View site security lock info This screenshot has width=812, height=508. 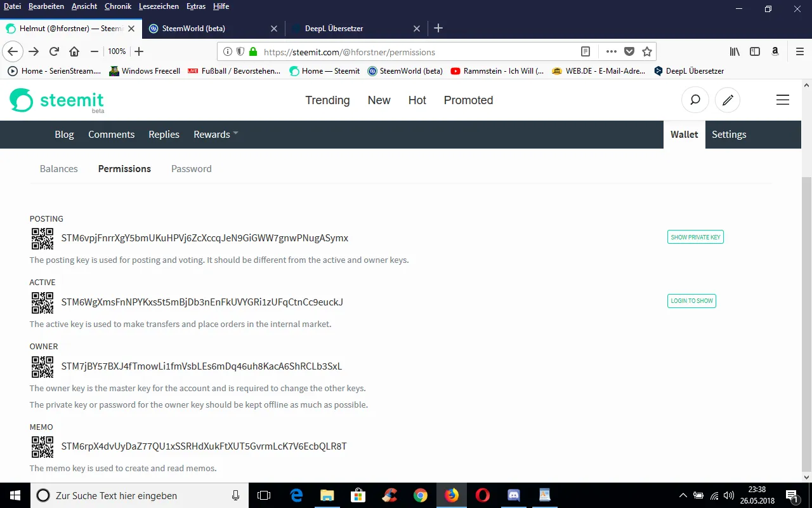click(x=253, y=51)
